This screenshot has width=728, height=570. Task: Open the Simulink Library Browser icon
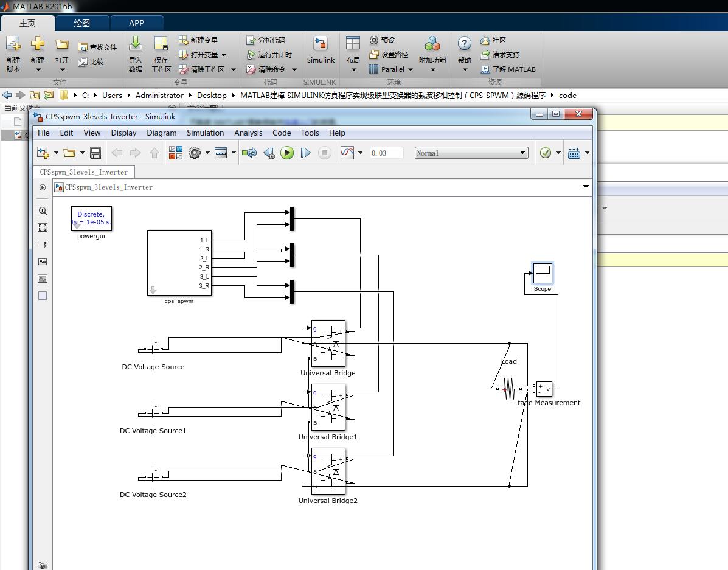(176, 153)
